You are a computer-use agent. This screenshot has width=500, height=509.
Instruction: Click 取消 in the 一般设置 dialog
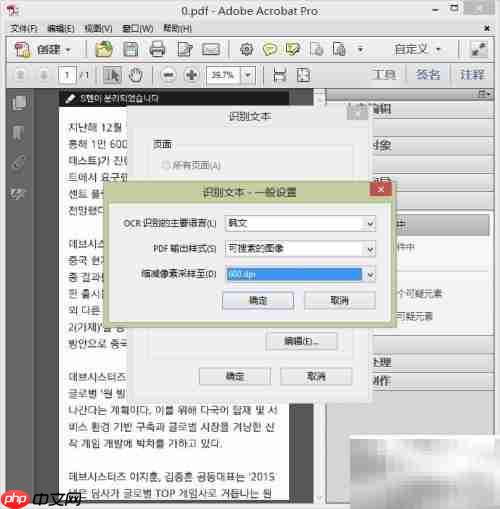coord(340,301)
